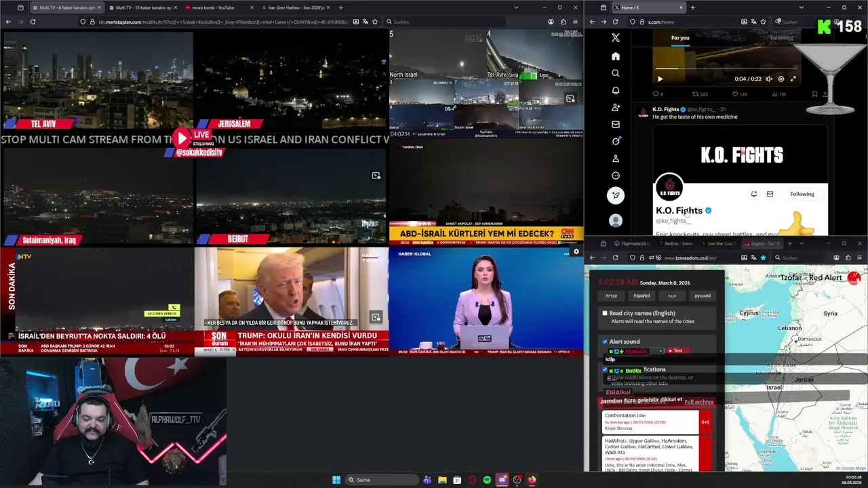This screenshot has height=488, width=868.
Task: Switch alerts to Español language
Action: [x=642, y=296]
